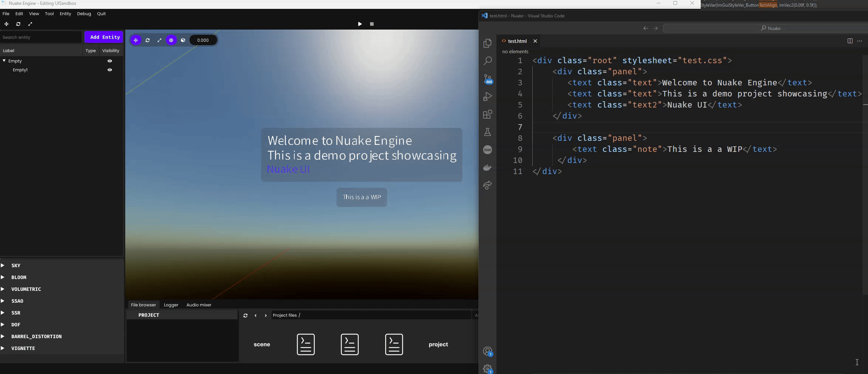Select the scale tool in top toolbar
Viewport: 868px width, 374px height.
(x=30, y=24)
